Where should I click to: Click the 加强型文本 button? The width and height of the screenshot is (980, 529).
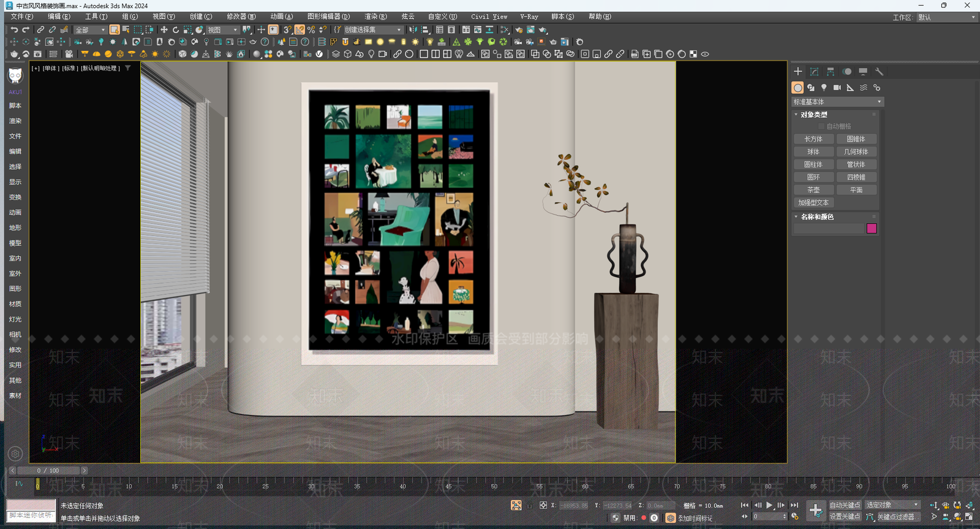pyautogui.click(x=813, y=203)
